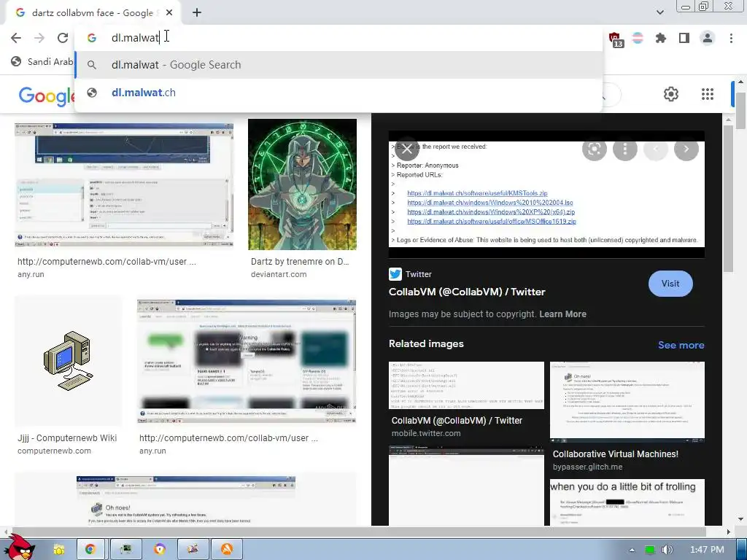Open the Learn More copyright link
Image resolution: width=747 pixels, height=560 pixels.
pyautogui.click(x=562, y=314)
